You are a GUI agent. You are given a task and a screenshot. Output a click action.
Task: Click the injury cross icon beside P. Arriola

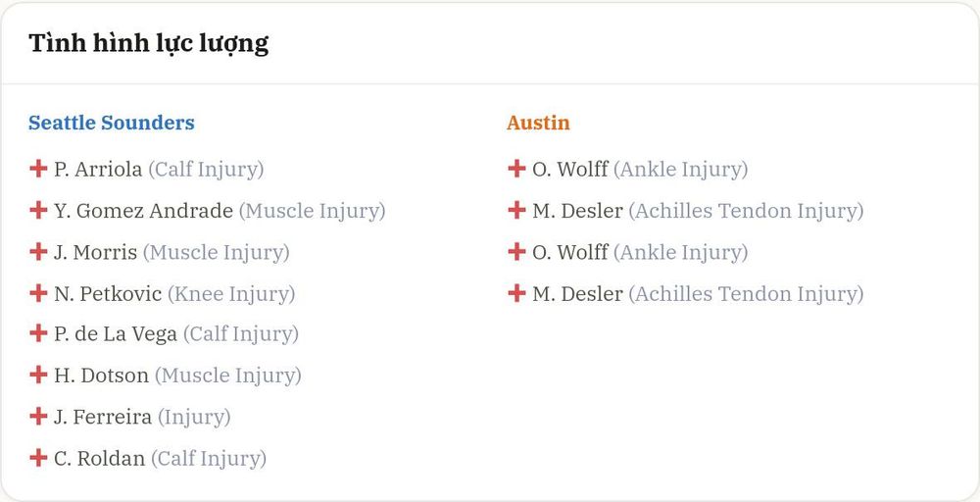click(38, 169)
